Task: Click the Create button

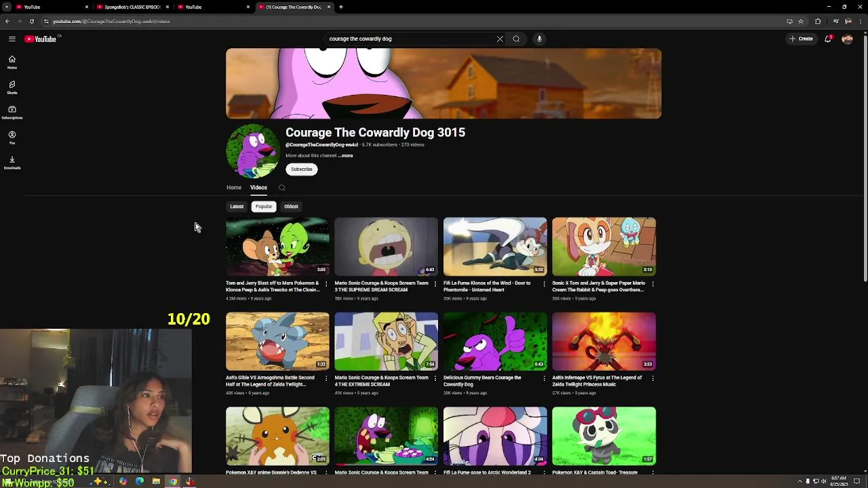Action: tap(801, 39)
